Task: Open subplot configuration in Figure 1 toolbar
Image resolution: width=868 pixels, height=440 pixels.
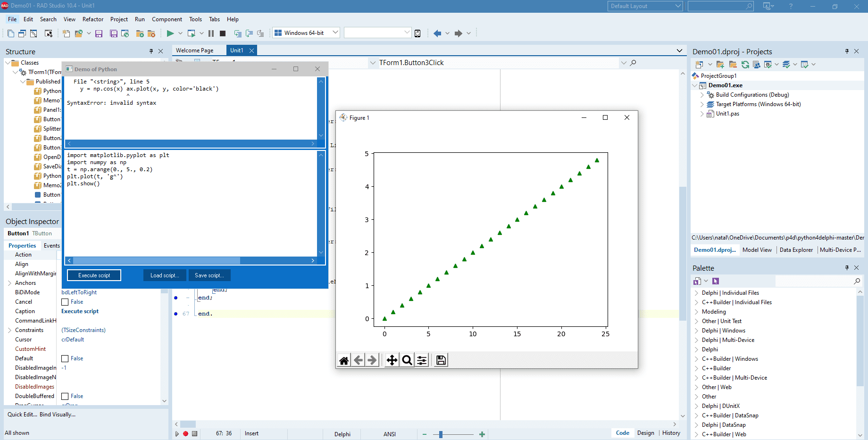Action: pyautogui.click(x=421, y=360)
